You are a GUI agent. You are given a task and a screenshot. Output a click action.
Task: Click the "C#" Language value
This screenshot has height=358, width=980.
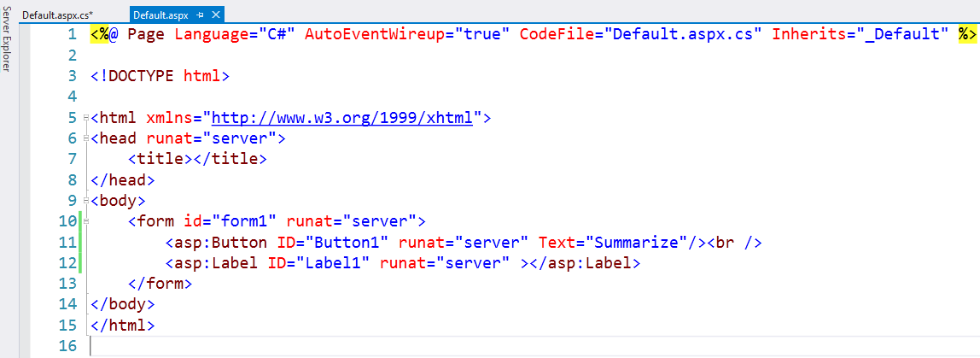click(272, 34)
